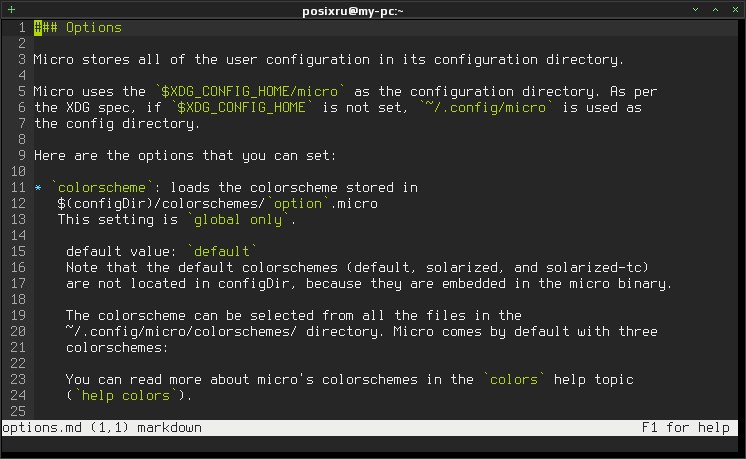Click the F1 for help status text

[x=686, y=428]
